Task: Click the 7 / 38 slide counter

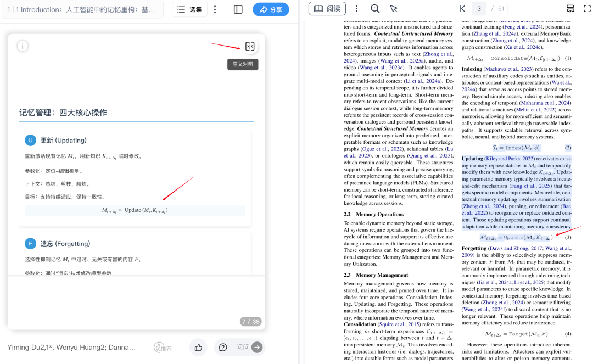Action: 251,322
